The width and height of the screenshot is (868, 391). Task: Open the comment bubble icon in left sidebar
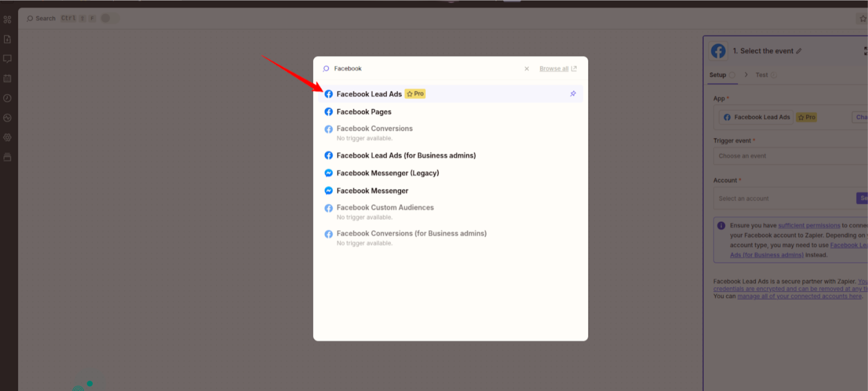[7, 59]
